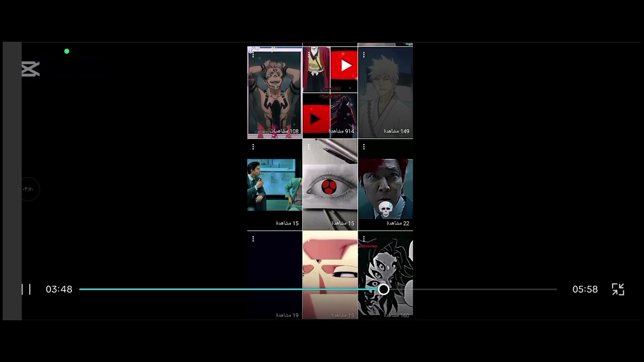Image resolution: width=644 pixels, height=362 pixels.
Task: Exit fullscreen preview mode
Action: pos(618,289)
